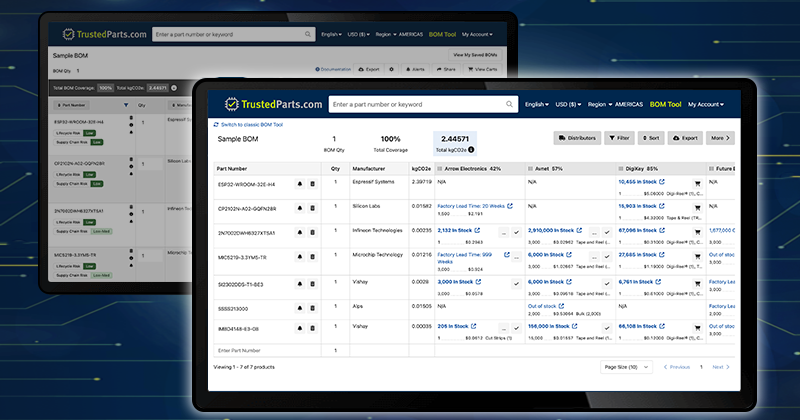Open USD ($) menu in back screen
800x420 pixels.
[359, 34]
